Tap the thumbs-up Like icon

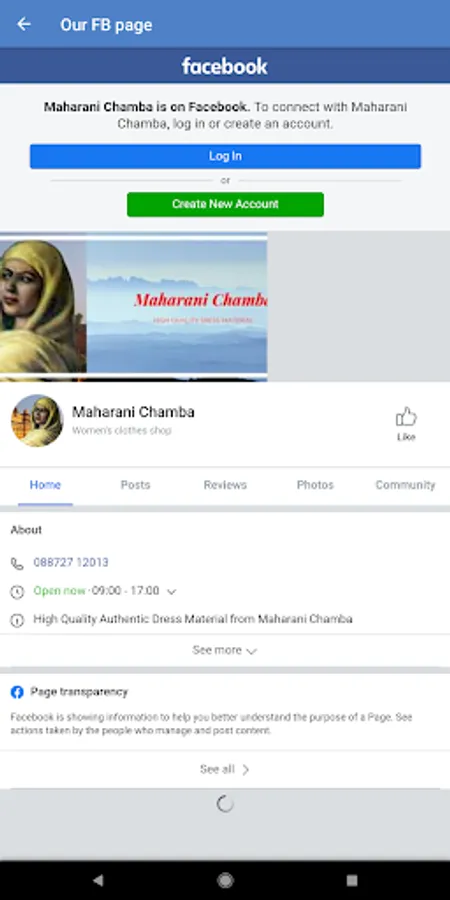pos(406,417)
